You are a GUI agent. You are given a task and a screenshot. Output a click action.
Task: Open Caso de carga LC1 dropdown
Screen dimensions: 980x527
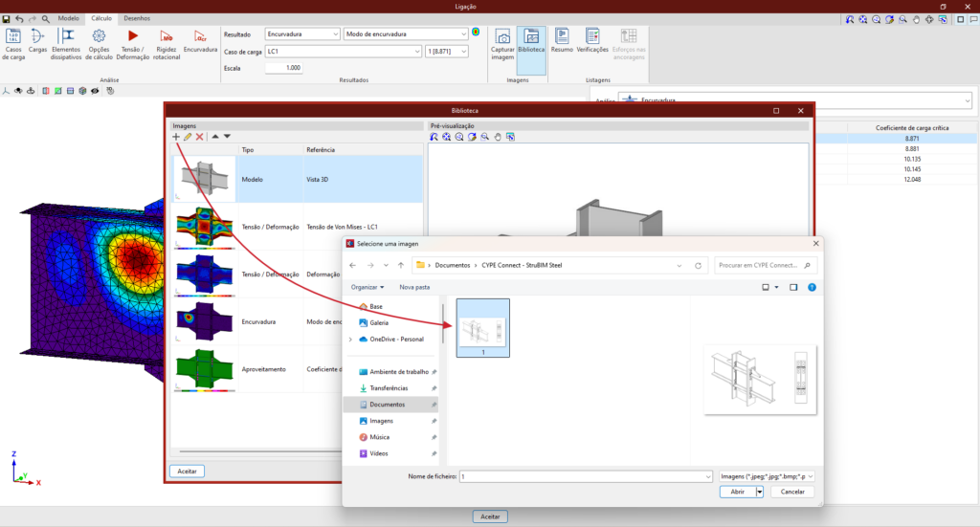coord(344,52)
